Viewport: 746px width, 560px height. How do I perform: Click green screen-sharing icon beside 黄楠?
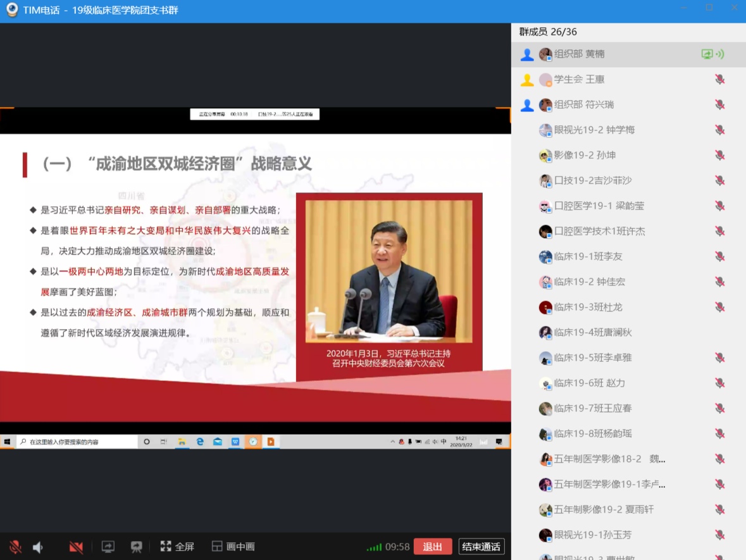point(707,54)
